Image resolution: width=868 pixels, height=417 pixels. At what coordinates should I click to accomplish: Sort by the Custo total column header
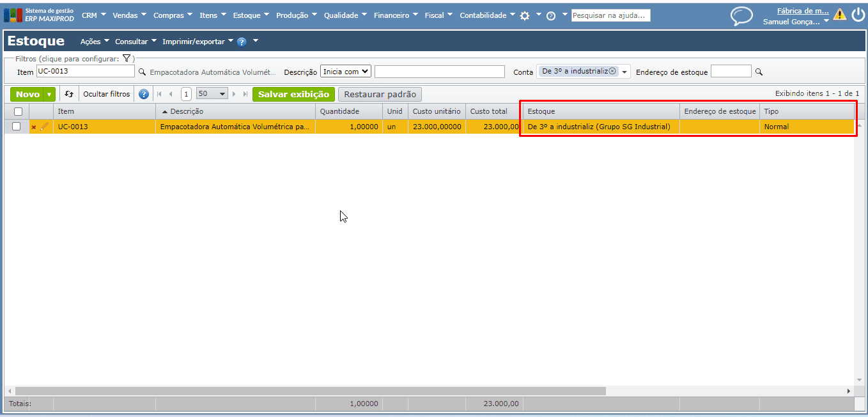point(493,111)
